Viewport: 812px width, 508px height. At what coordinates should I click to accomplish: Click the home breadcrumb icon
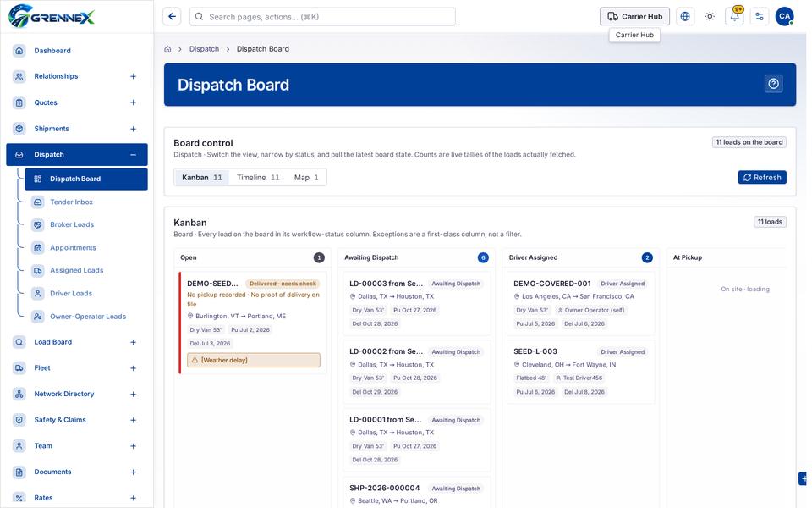[167, 49]
